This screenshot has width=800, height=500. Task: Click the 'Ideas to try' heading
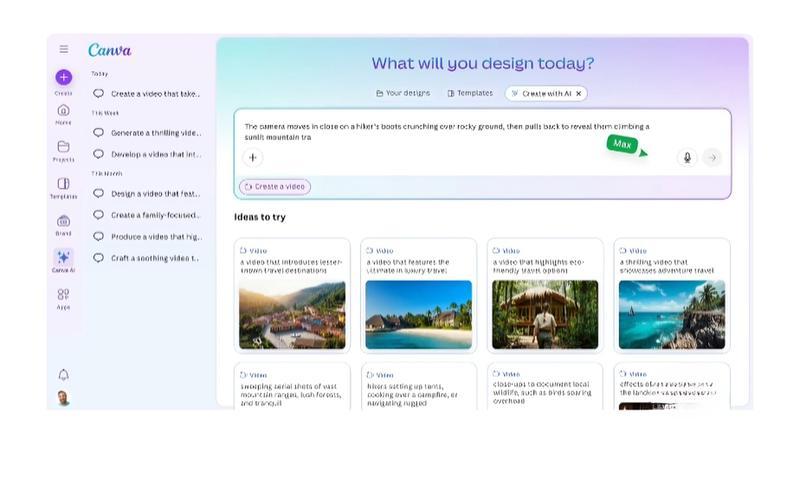(260, 217)
